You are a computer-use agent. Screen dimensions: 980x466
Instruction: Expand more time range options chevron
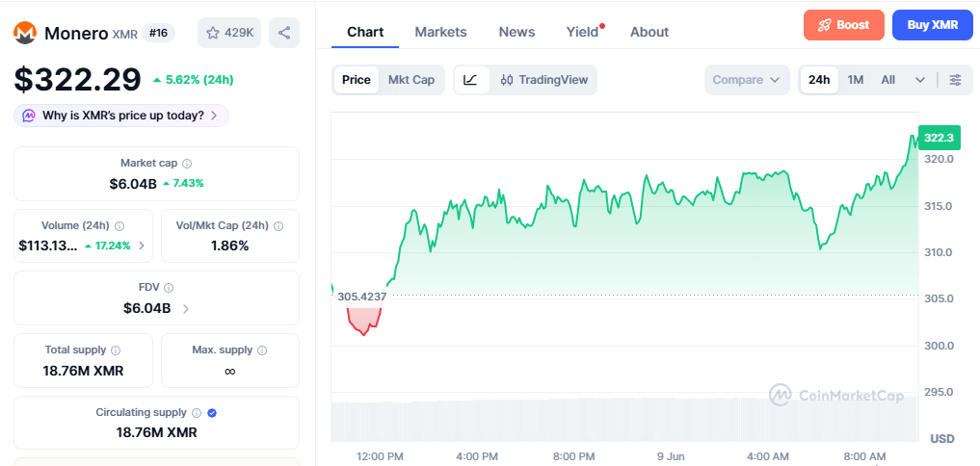click(920, 80)
